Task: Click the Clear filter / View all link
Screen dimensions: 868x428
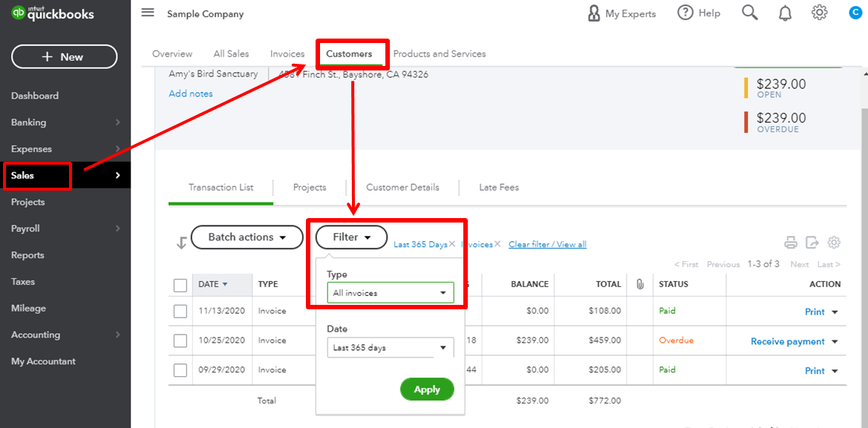Action: pyautogui.click(x=547, y=244)
